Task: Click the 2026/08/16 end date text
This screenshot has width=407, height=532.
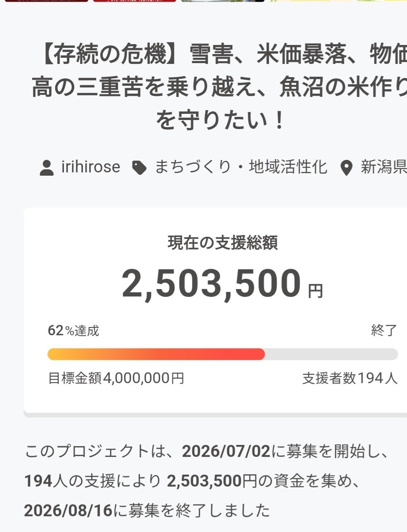Action: [x=68, y=511]
